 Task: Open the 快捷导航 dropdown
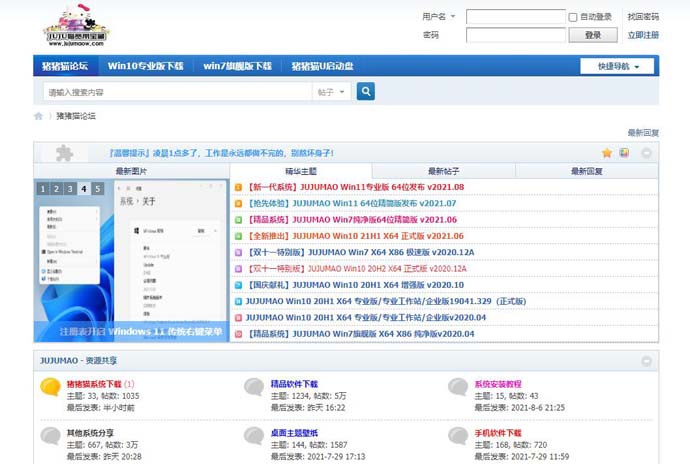pyautogui.click(x=617, y=66)
